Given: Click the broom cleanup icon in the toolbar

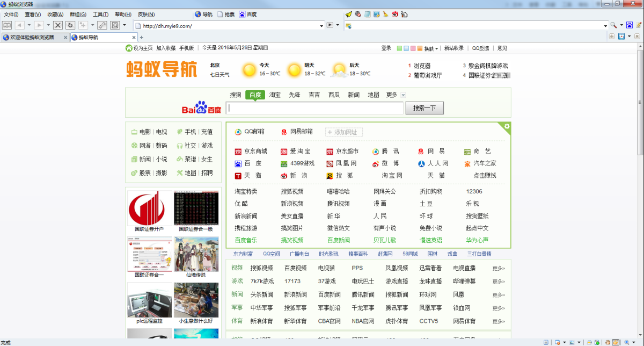Looking at the screenshot, I should pyautogui.click(x=385, y=15).
